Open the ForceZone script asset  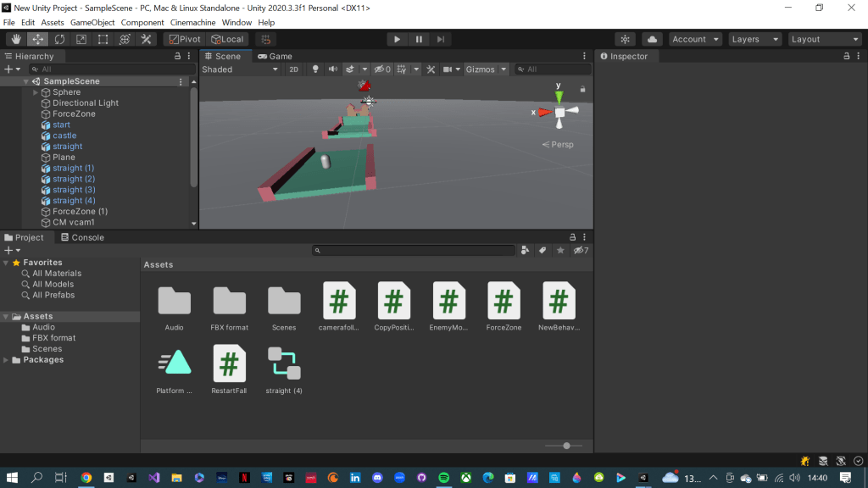[x=504, y=301]
